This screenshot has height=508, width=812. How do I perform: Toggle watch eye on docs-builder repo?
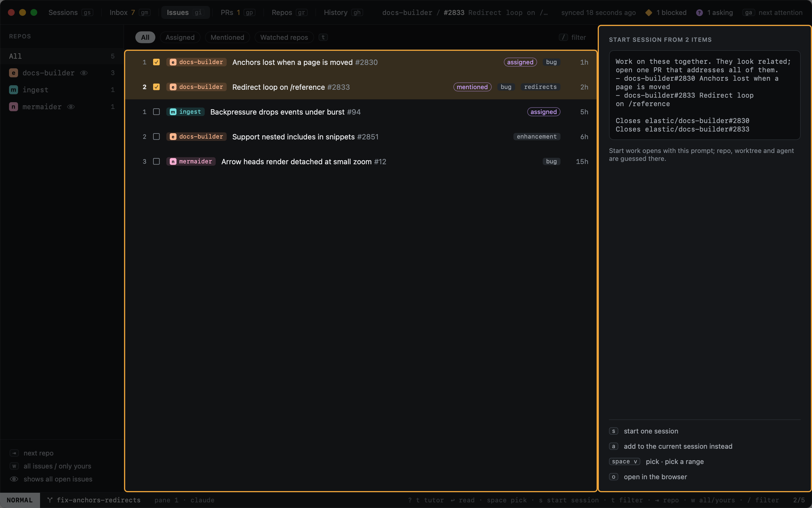84,73
